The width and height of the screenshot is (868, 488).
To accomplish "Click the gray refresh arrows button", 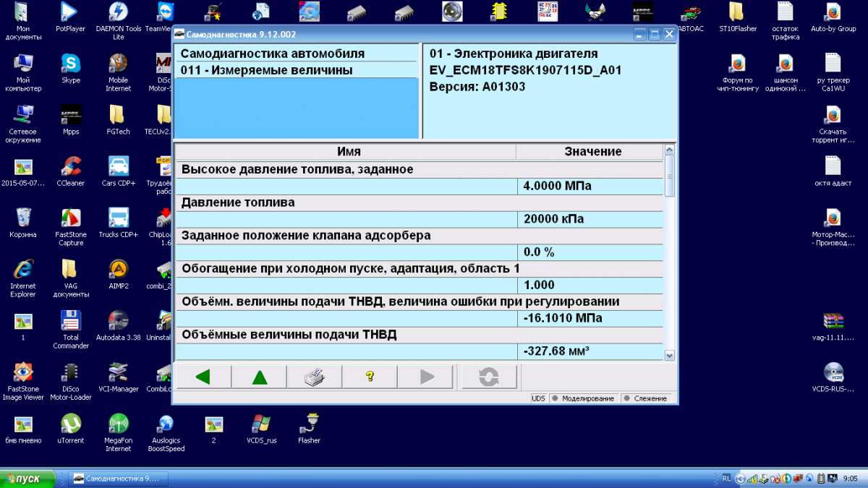I will [489, 377].
